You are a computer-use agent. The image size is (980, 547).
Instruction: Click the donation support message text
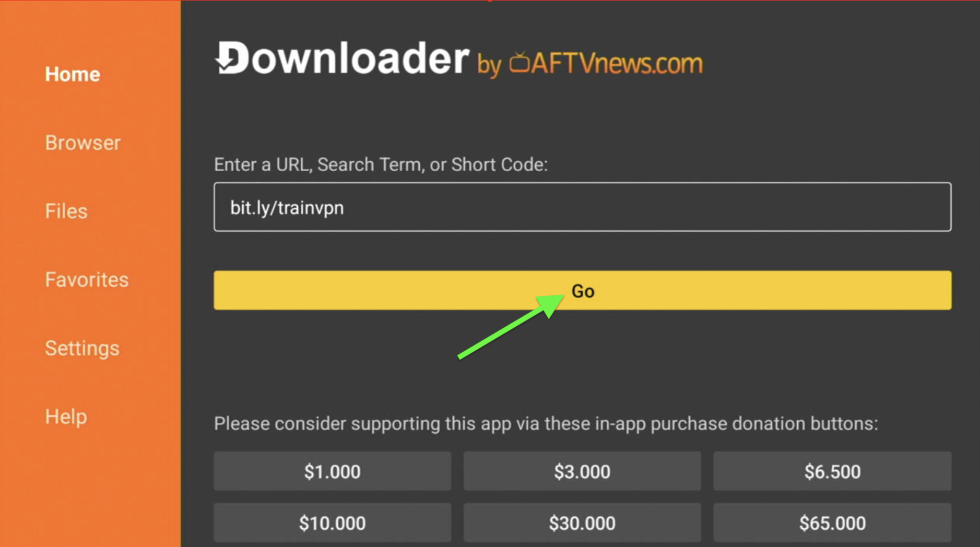tap(546, 423)
